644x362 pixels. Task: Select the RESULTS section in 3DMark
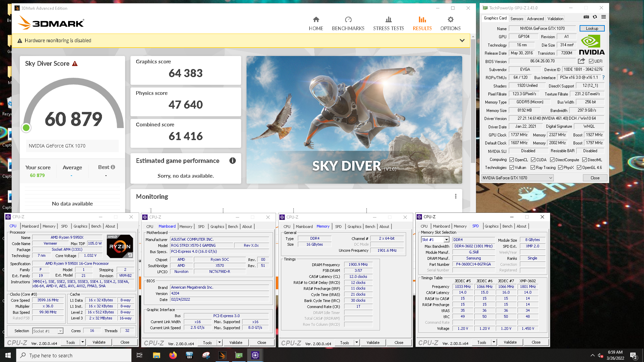tap(422, 24)
